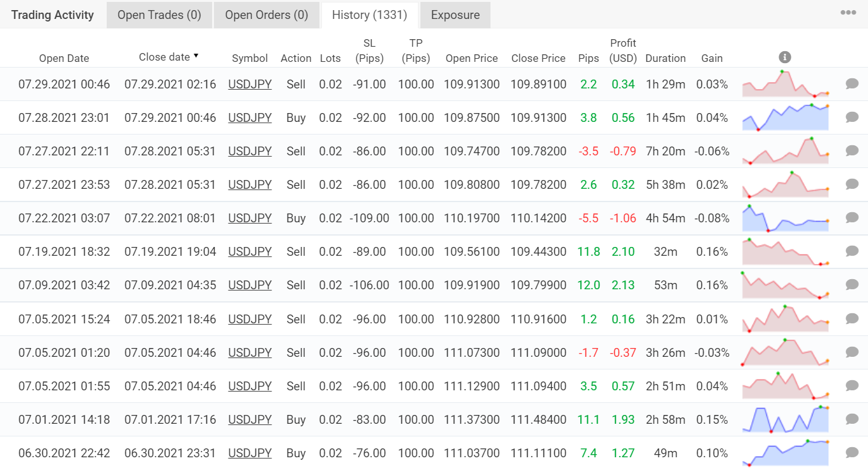The height and width of the screenshot is (468, 868).
Task: Click open date 07.27.2021 23:53
Action: 64,184
